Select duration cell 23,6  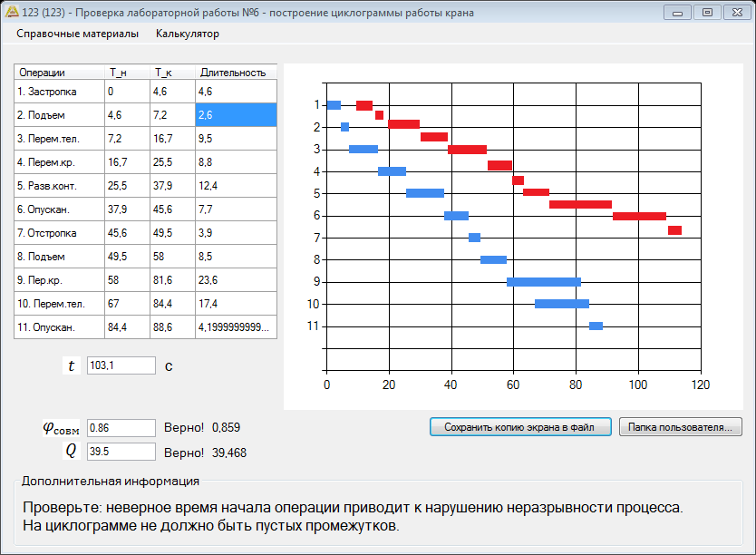237,280
